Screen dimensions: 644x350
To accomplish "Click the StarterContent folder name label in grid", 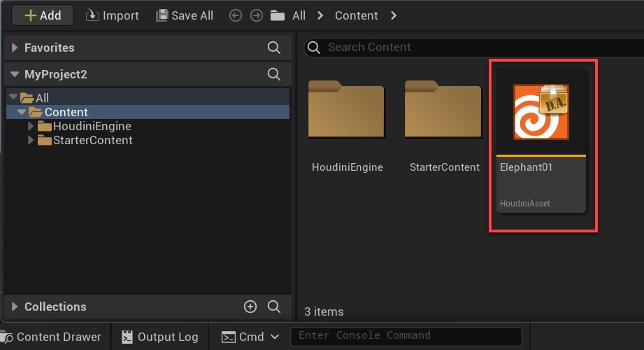I will click(x=445, y=167).
